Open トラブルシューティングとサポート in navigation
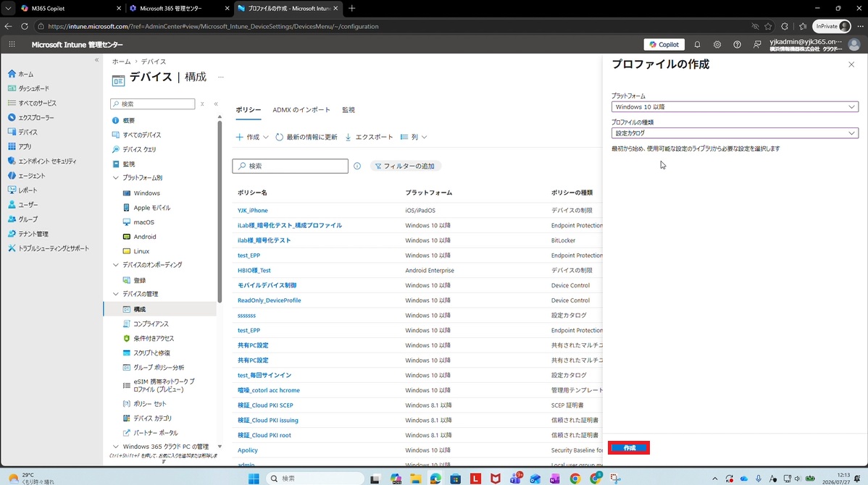The image size is (868, 485). (x=48, y=248)
